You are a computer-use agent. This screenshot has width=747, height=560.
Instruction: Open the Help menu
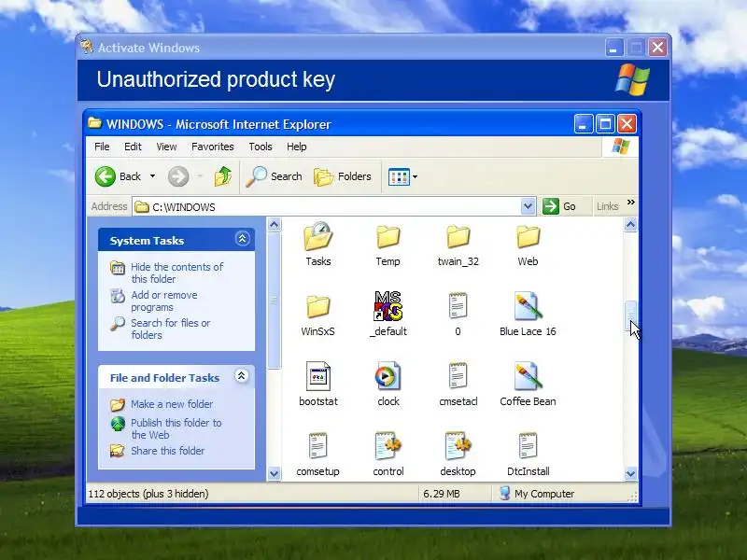[x=296, y=147]
